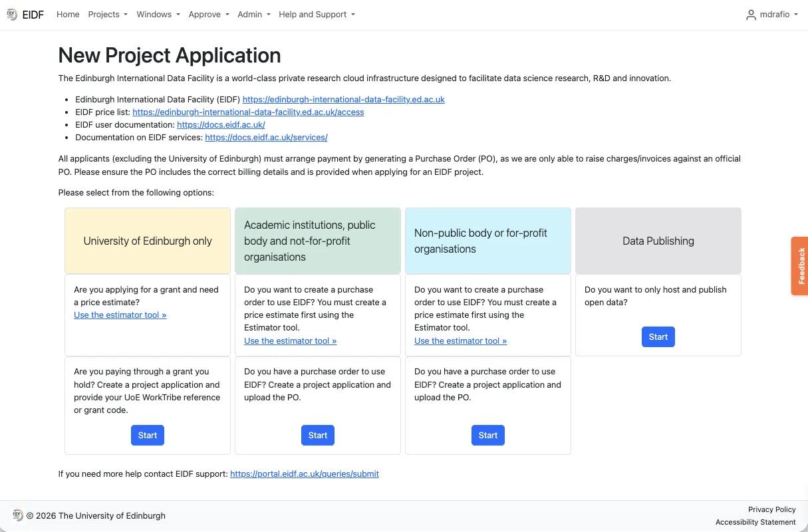This screenshot has width=808, height=532.
Task: Open the EIDF main website link
Action: coord(343,99)
